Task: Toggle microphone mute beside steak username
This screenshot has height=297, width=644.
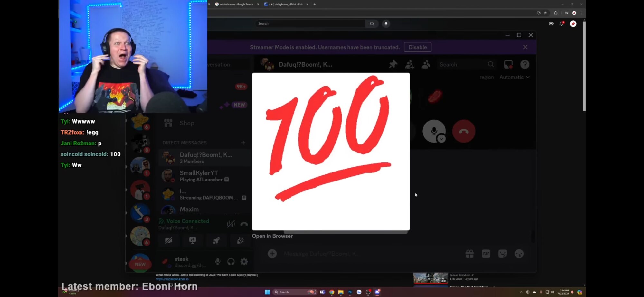Action: (x=218, y=262)
